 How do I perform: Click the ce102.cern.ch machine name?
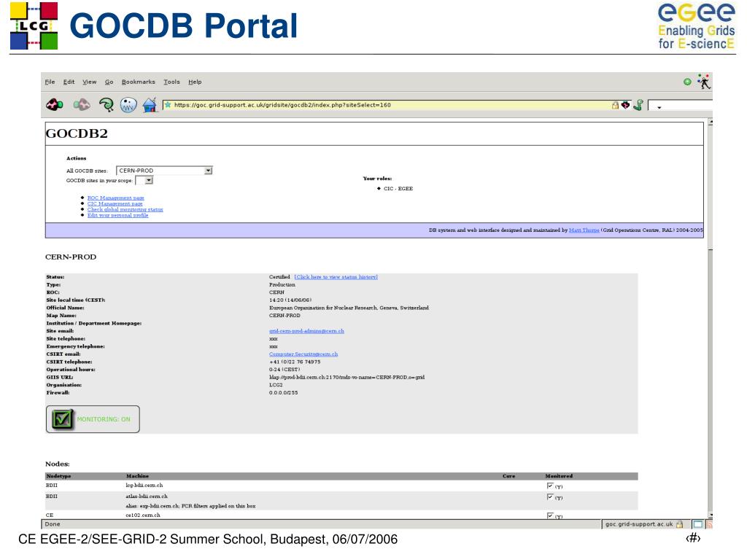click(x=143, y=516)
